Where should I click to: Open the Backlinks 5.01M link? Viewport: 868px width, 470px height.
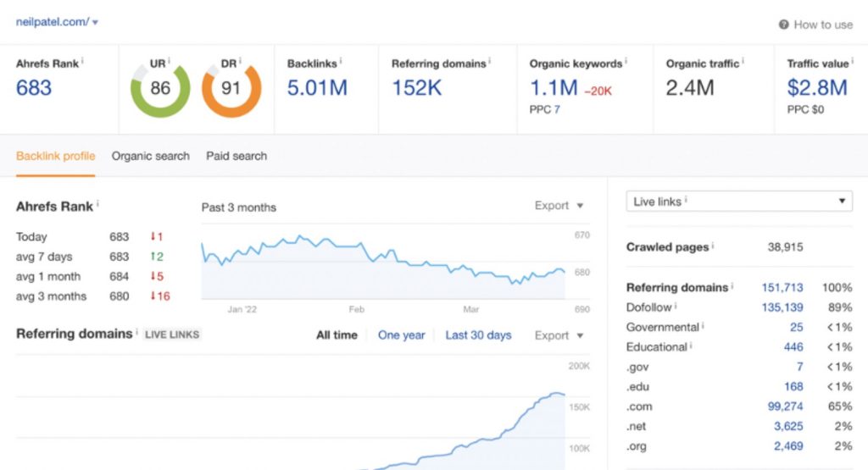click(x=317, y=88)
